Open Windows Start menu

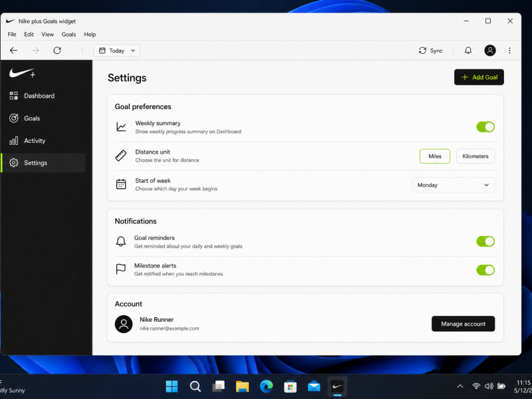172,386
